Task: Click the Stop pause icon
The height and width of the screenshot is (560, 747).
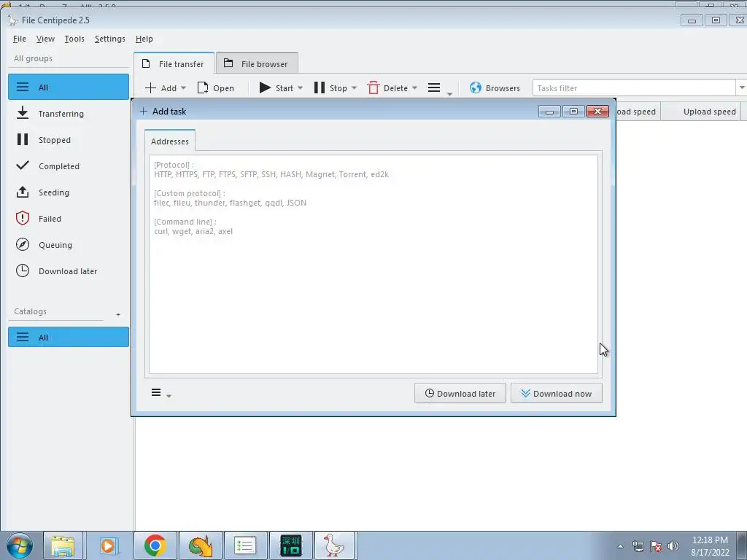Action: (x=320, y=87)
